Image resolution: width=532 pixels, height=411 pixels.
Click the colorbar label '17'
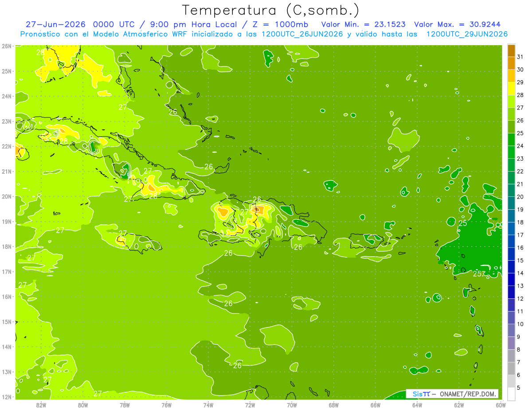click(x=520, y=235)
